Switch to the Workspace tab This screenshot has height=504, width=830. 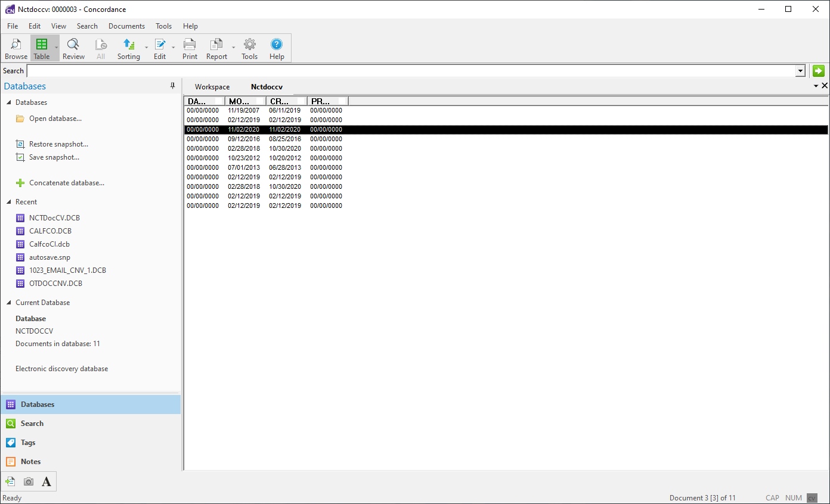(x=212, y=87)
